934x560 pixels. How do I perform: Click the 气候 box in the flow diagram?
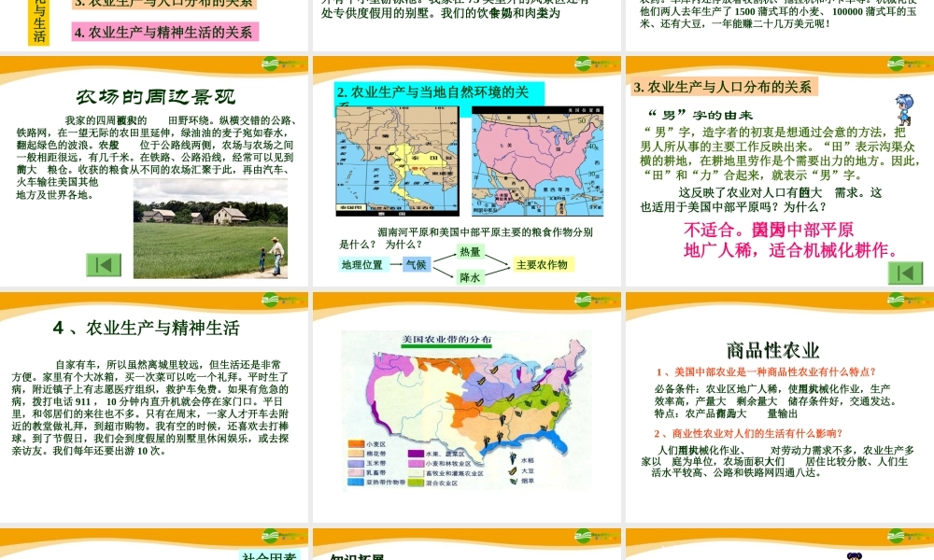[x=417, y=265]
